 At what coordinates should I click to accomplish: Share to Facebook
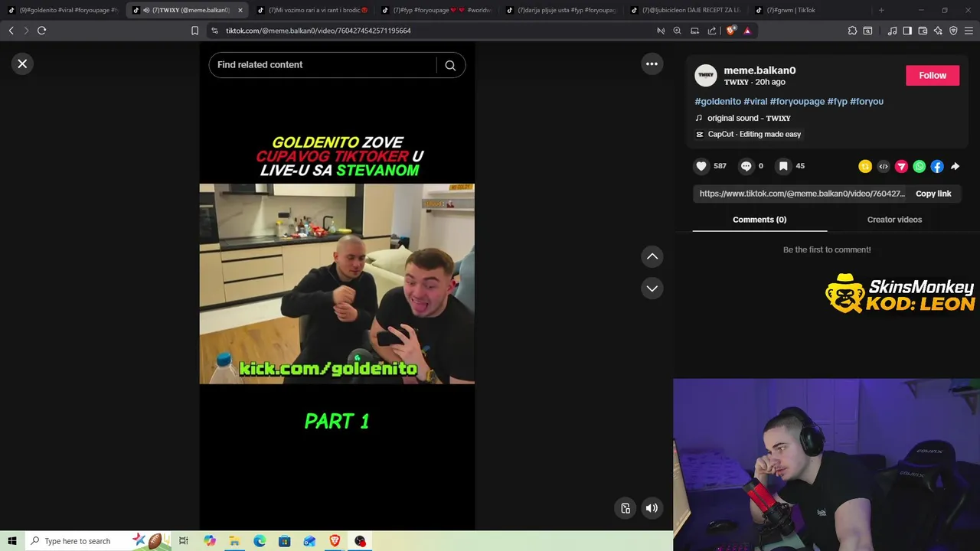pos(937,166)
